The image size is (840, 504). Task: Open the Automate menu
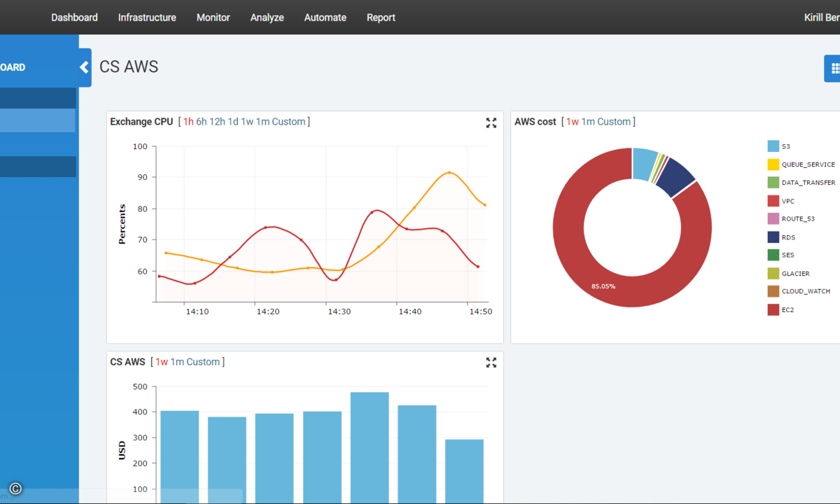pos(325,17)
